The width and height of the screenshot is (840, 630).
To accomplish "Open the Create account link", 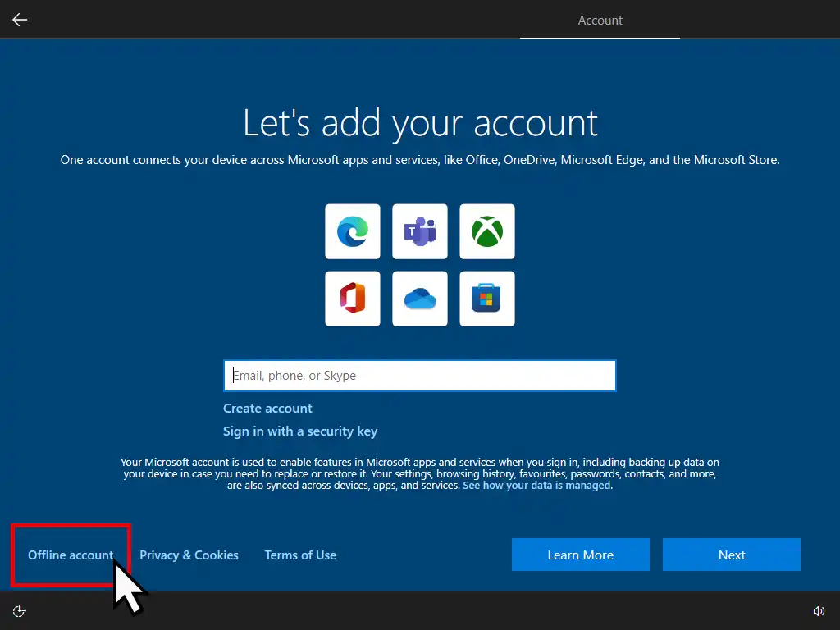I will click(x=267, y=409).
